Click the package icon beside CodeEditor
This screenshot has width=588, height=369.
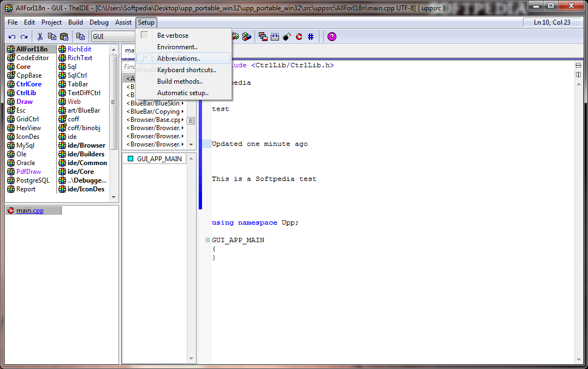[x=11, y=58]
